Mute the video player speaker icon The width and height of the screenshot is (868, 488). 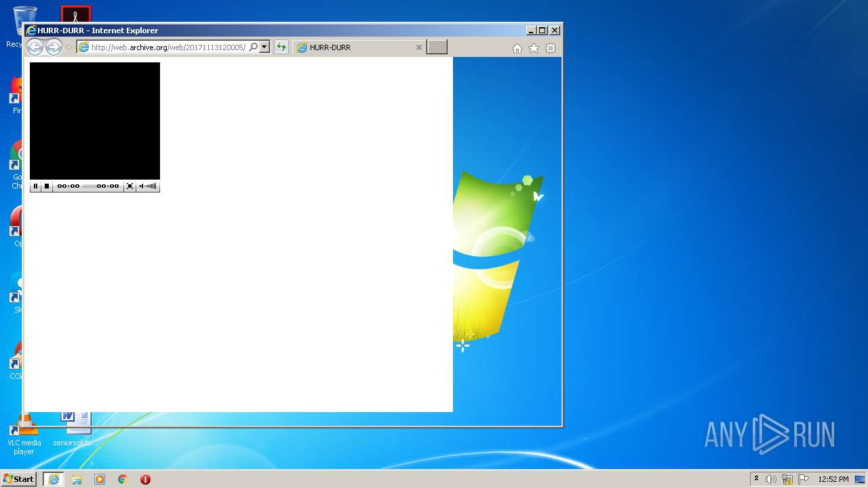(x=142, y=186)
